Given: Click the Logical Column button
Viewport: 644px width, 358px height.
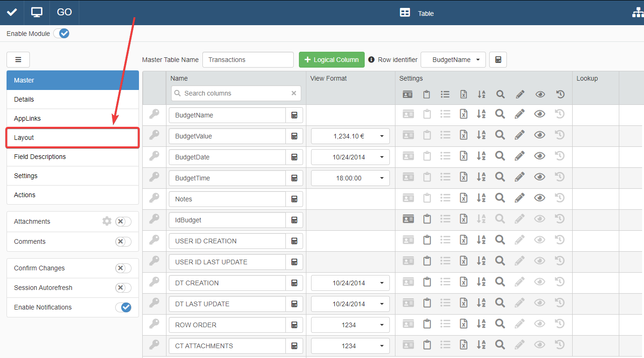Looking at the screenshot, I should 332,60.
